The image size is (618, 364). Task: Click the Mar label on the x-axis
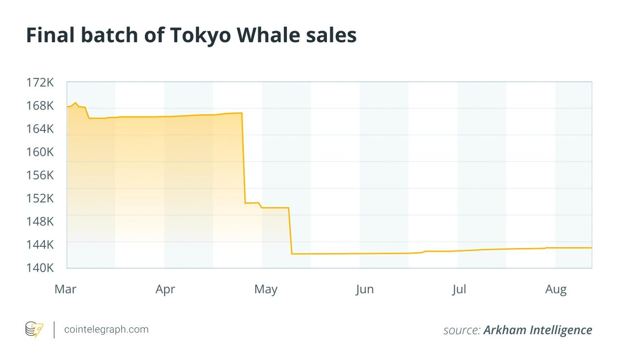65,289
